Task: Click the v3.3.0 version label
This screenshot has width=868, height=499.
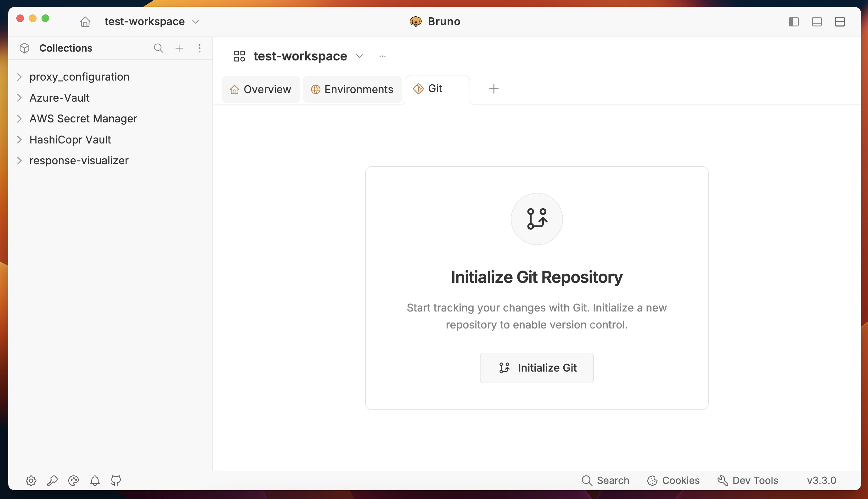Action: [x=821, y=480]
